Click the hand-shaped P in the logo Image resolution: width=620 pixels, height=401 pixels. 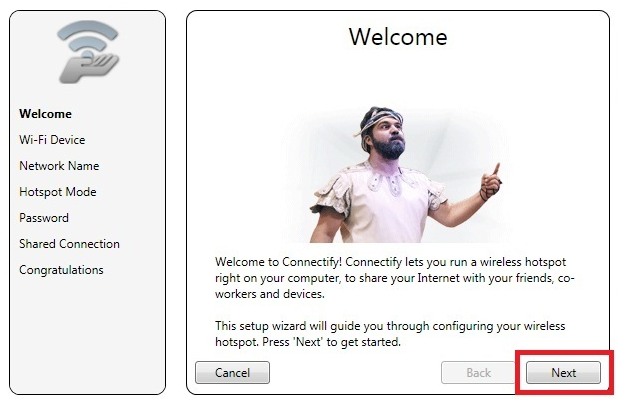pos(88,68)
